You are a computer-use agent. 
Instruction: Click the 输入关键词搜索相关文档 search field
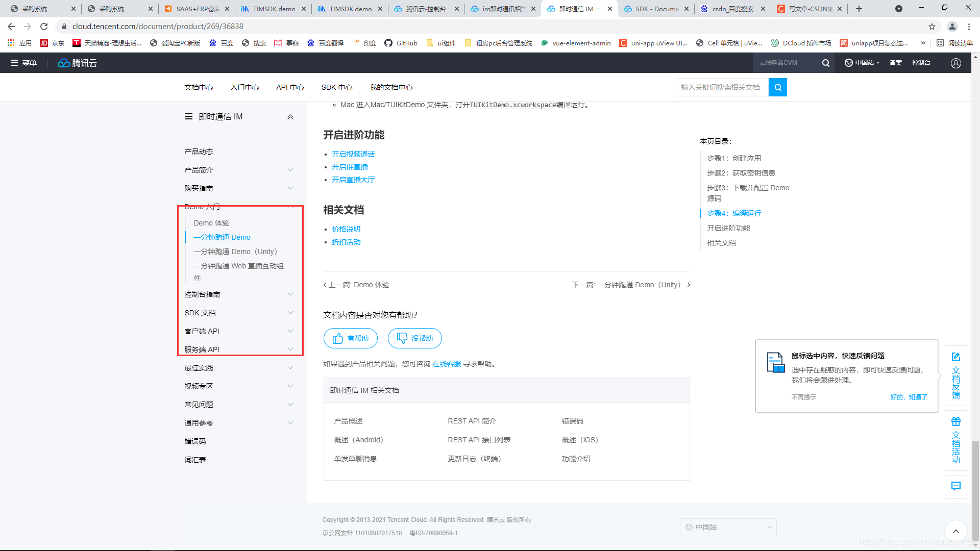[x=722, y=87]
